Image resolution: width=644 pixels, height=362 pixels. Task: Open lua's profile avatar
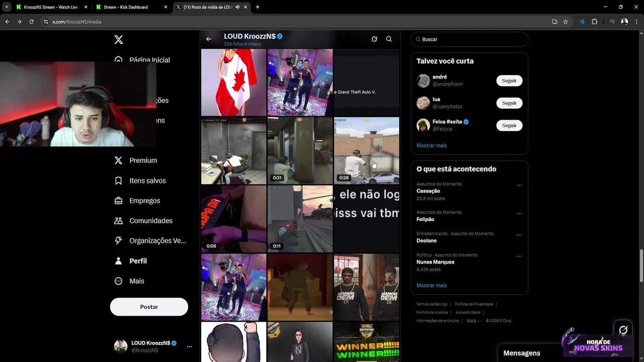pyautogui.click(x=423, y=103)
